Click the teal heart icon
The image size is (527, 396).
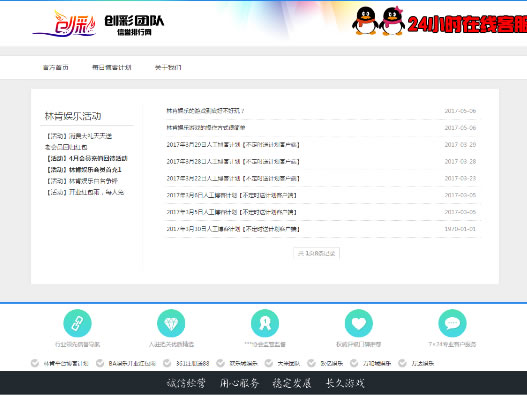pyautogui.click(x=359, y=323)
